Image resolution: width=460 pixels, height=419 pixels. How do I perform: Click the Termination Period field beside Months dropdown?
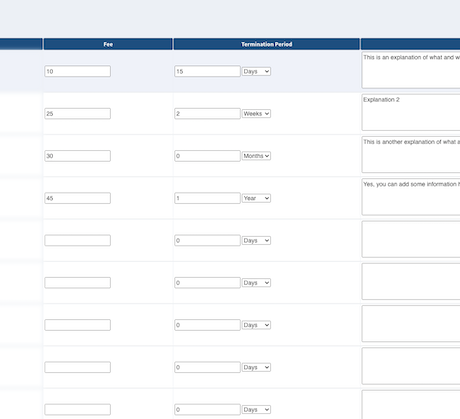(x=207, y=156)
